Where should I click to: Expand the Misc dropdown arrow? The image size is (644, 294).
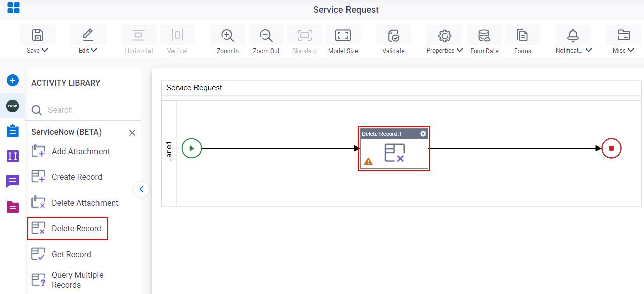click(x=631, y=50)
